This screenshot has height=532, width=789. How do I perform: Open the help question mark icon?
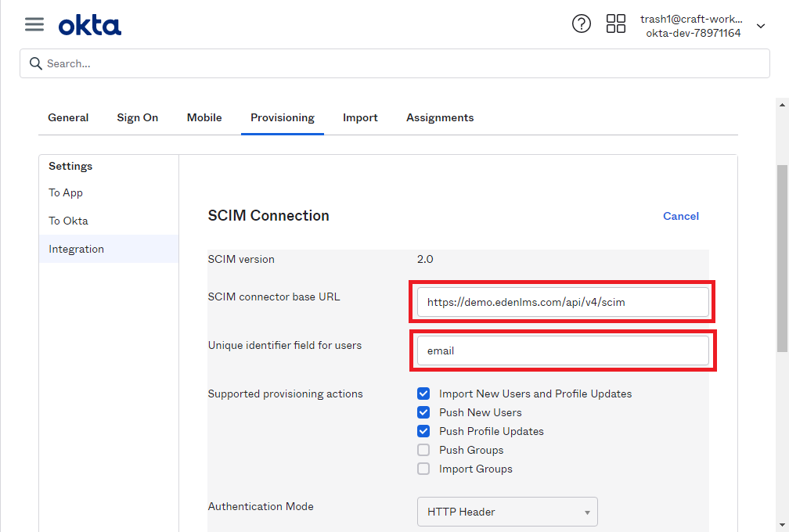(581, 23)
